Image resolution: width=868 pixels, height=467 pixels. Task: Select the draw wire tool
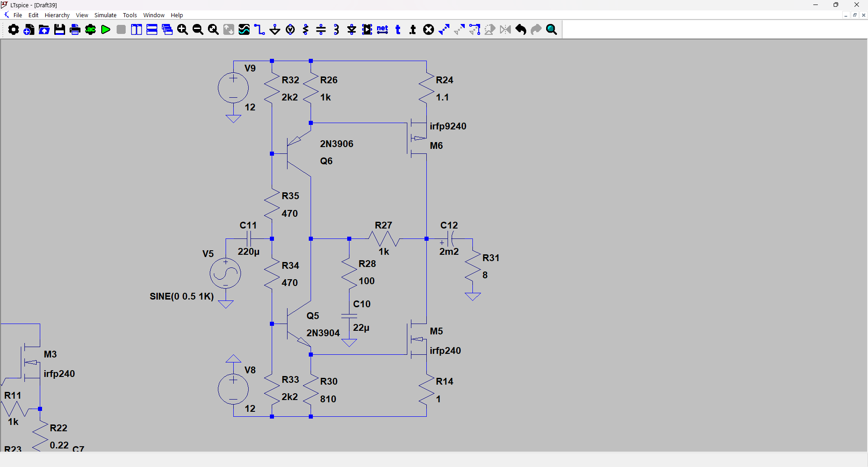click(259, 30)
